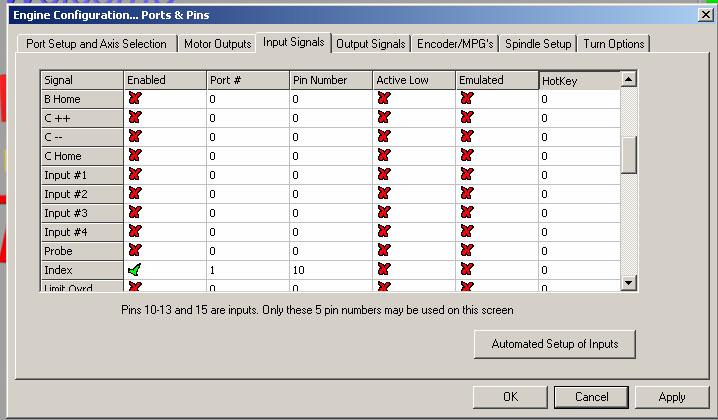Toggle Active Low for Input #3
This screenshot has height=420, width=718.
384,213
